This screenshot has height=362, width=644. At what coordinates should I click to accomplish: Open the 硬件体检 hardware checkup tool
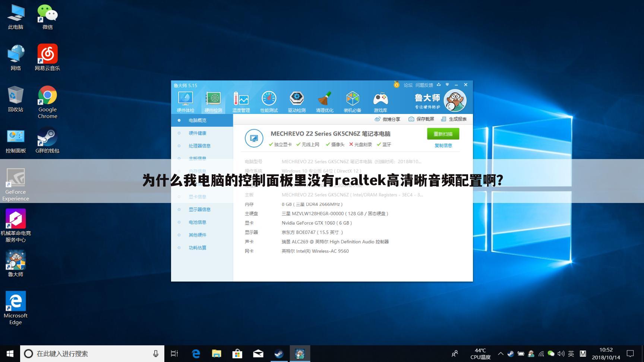pyautogui.click(x=185, y=102)
